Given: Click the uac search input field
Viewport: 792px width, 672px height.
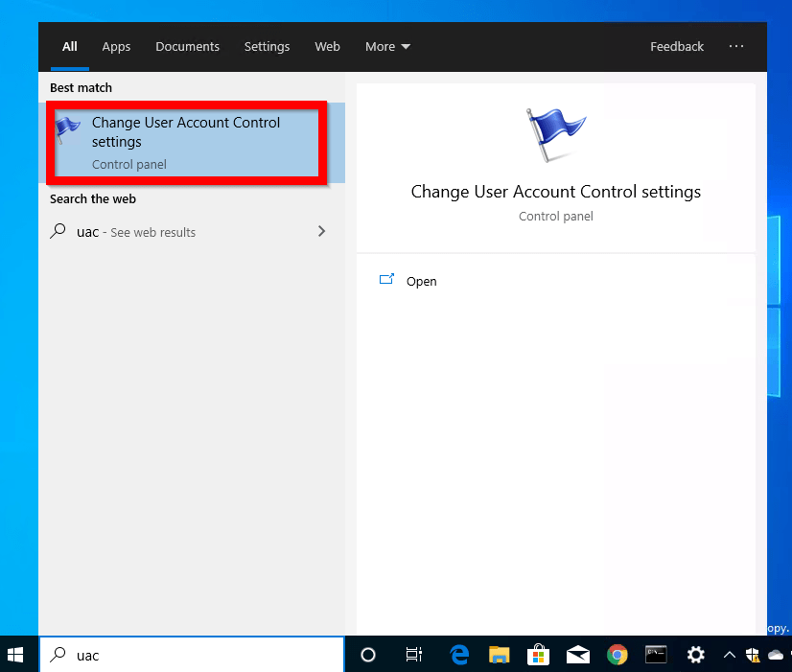Looking at the screenshot, I should pyautogui.click(x=192, y=655).
